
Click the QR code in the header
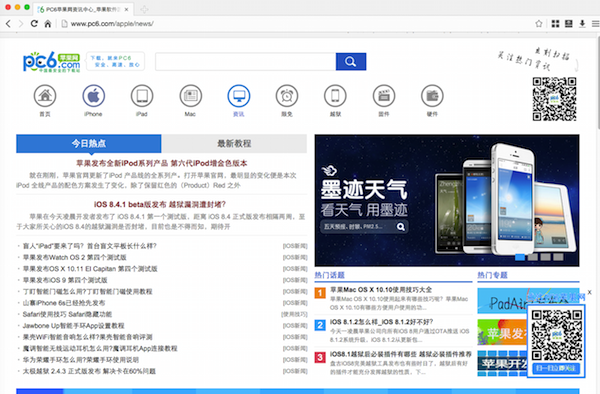554,99
